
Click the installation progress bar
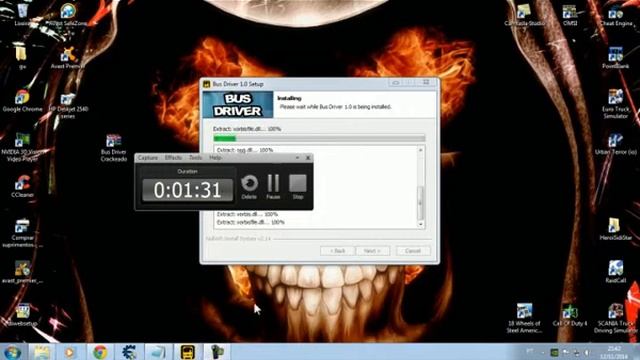[319, 138]
